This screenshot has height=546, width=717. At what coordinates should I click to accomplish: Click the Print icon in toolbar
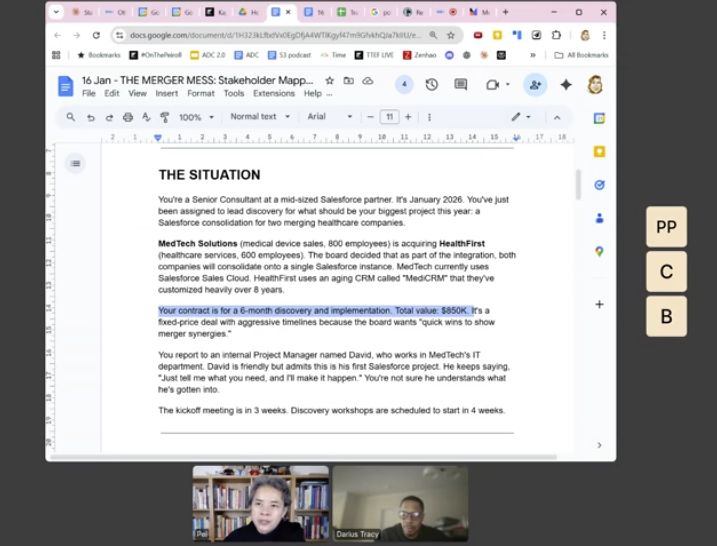(128, 117)
